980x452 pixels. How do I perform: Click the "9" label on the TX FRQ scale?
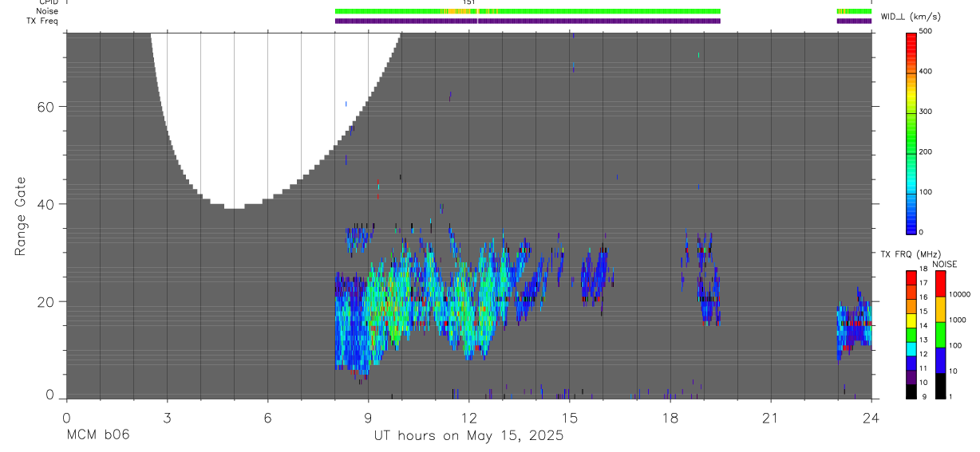924,396
